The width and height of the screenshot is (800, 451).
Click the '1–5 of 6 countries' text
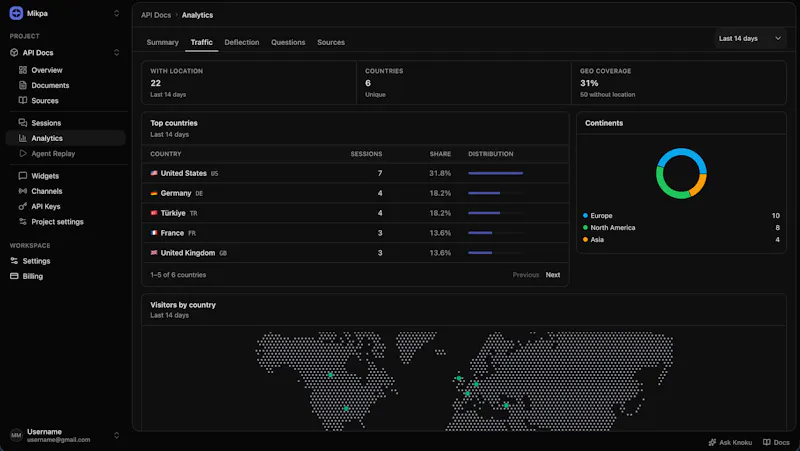(178, 275)
